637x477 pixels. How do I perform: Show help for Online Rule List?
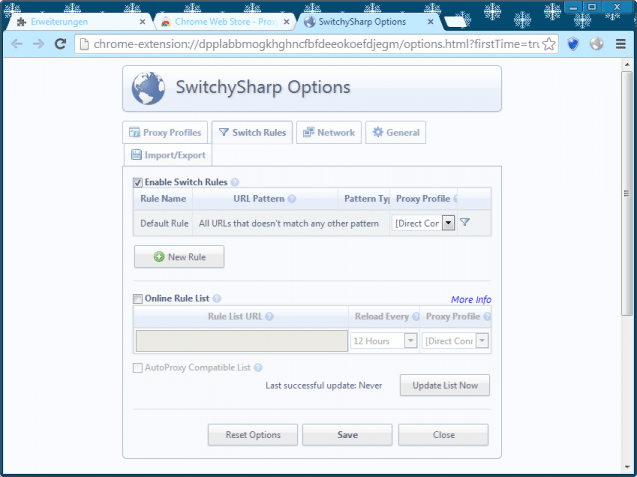coord(217,298)
